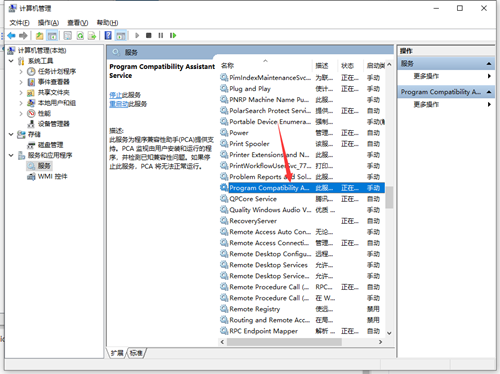The image size is (500, 374).
Task: Click the Forward arrow toolbar icon
Action: 23,35
